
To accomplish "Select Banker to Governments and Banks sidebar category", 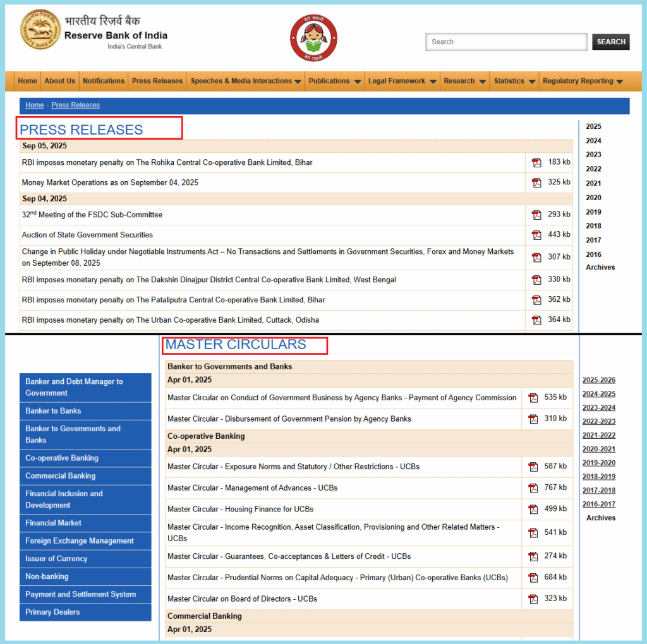I will coord(85,434).
